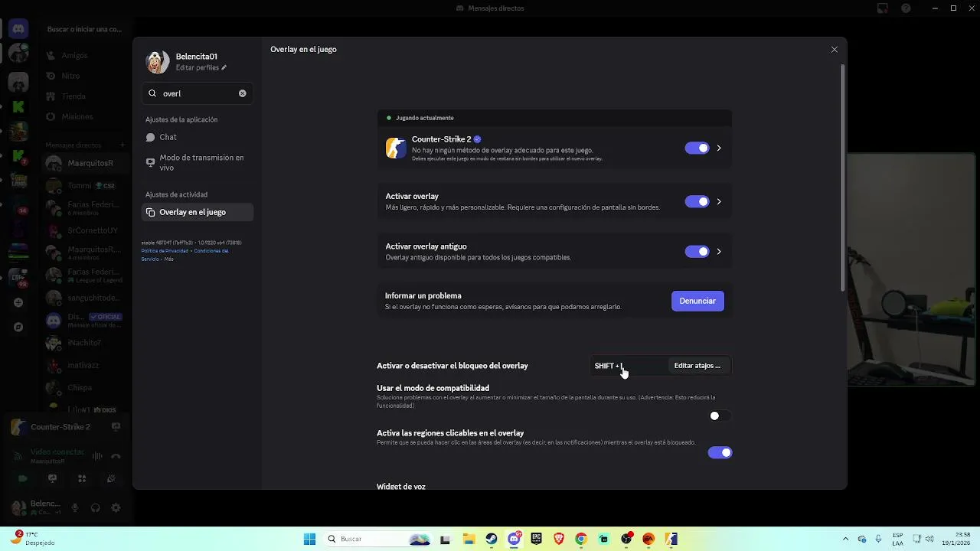980x551 pixels.
Task: Enable Usar el modo de compatibilidad
Action: tap(720, 416)
